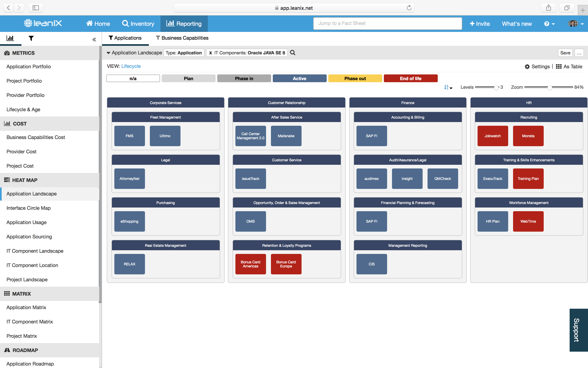
Task: Click the Jobwatch application tile
Action: [x=493, y=136]
